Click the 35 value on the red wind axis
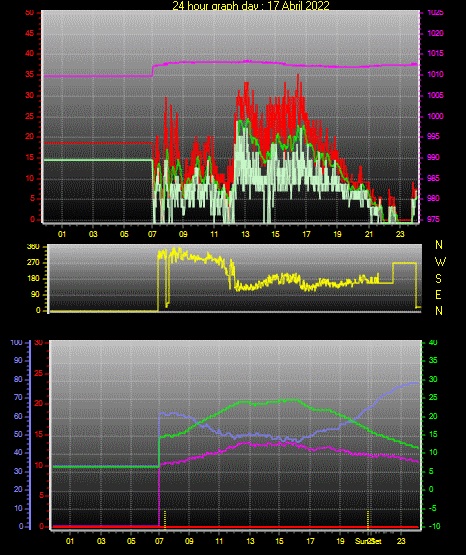Image resolution: width=466 pixels, height=555 pixels. tap(29, 74)
